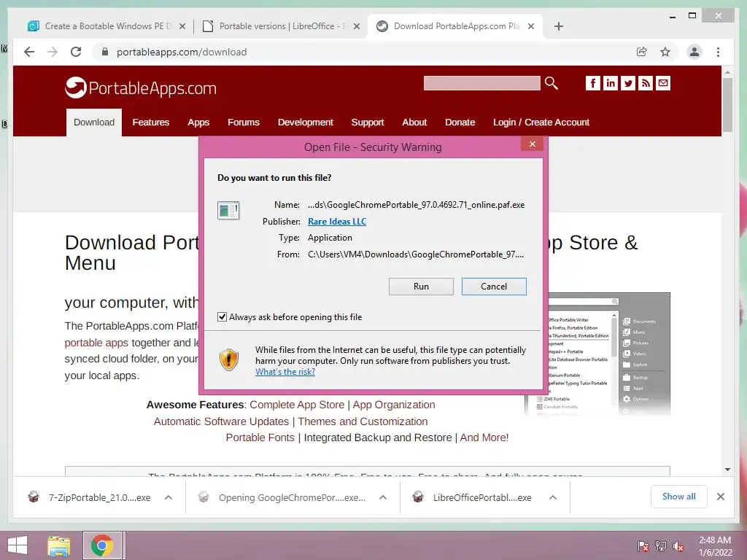This screenshot has height=560, width=747.
Task: Click the 7-ZipPortable download file icon
Action: 34,497
